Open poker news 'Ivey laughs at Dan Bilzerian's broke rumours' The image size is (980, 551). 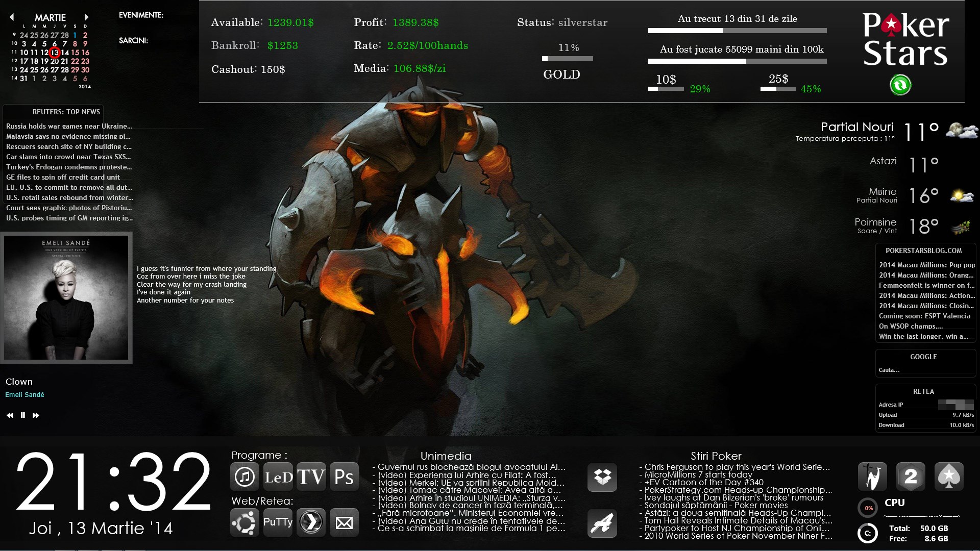tap(731, 497)
